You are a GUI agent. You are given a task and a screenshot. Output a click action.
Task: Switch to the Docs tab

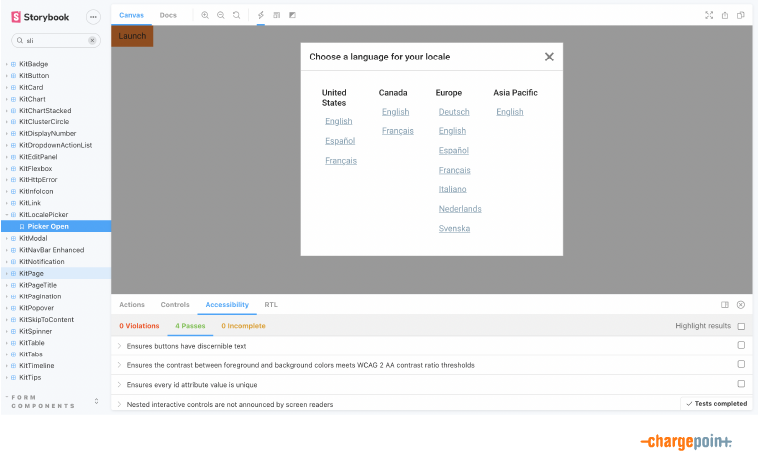tap(168, 15)
